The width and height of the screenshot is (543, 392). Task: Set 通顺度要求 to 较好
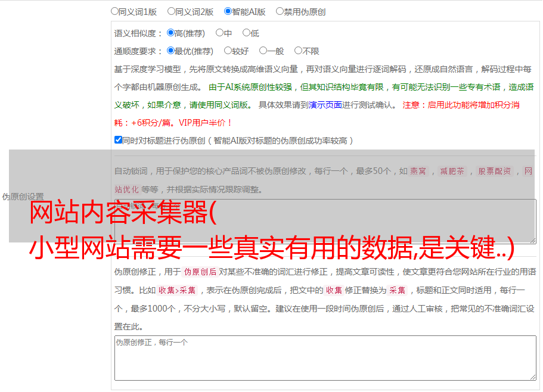228,51
